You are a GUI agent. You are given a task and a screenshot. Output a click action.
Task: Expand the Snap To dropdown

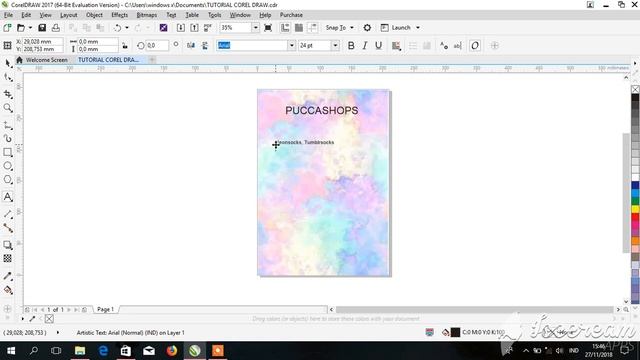point(352,28)
